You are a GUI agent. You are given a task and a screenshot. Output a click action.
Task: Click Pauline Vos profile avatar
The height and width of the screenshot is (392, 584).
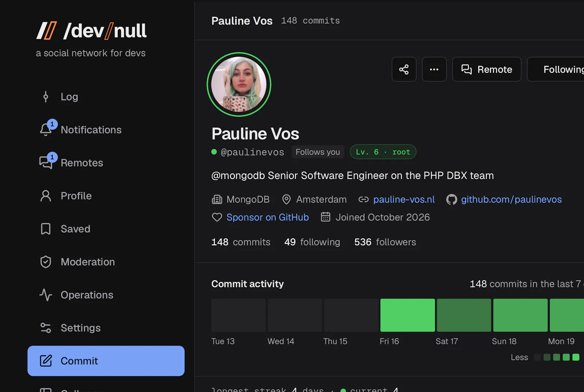(239, 85)
